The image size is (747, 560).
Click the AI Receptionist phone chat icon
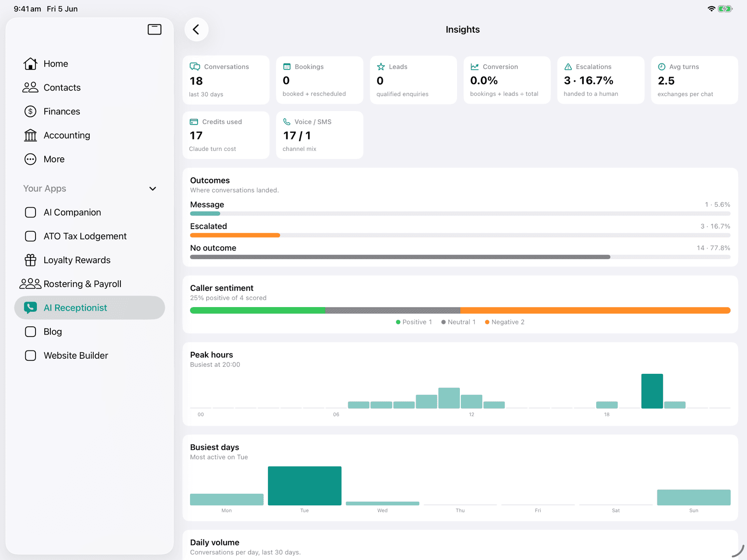[x=30, y=308]
